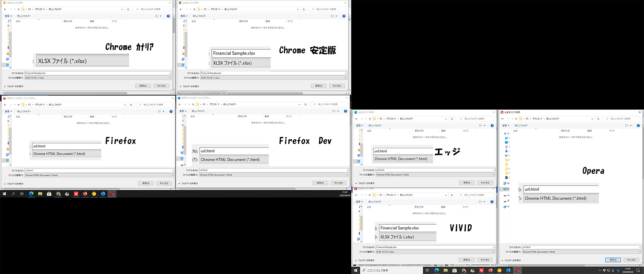Refresh folder in Edge (エッジ) save dialog
Image resolution: width=644 pixels, height=274 pixels.
(452, 119)
